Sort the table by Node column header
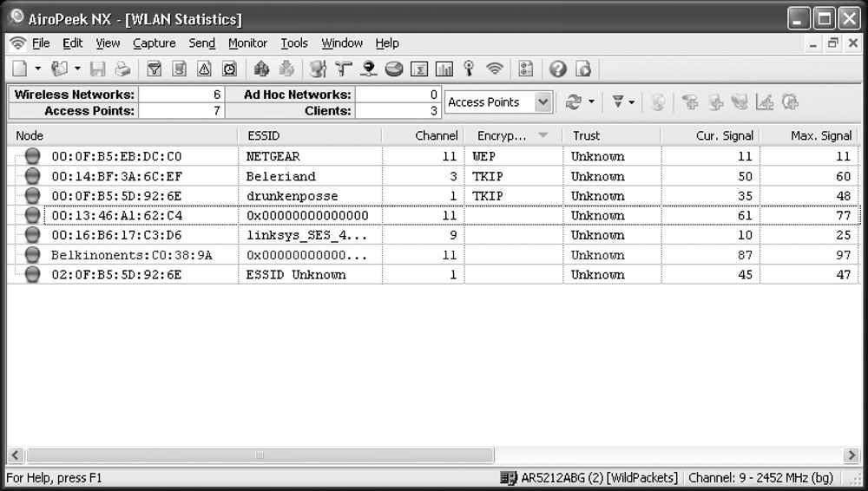Viewport: 868px width, 491px height. (x=122, y=135)
